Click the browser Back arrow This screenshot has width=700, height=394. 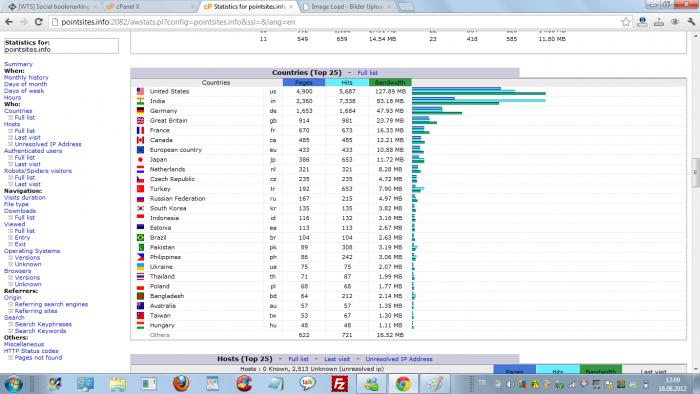(x=9, y=21)
